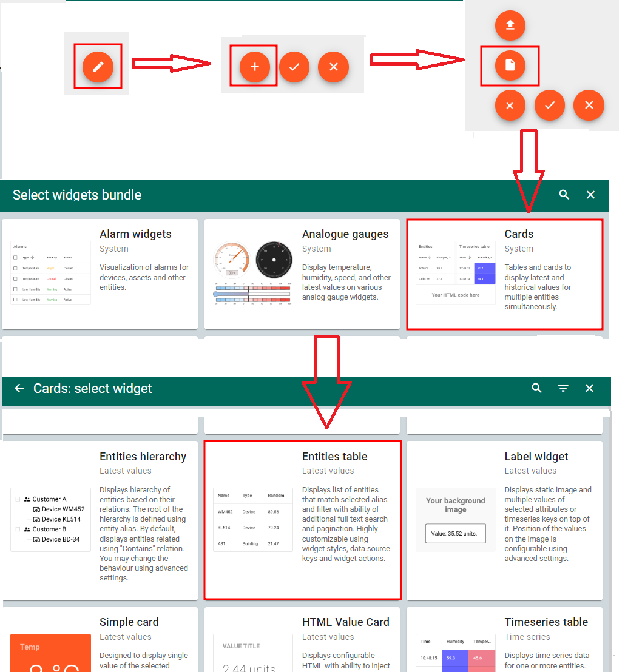Open search in Select widgets bundle header
The height and width of the screenshot is (672, 625).
point(564,195)
